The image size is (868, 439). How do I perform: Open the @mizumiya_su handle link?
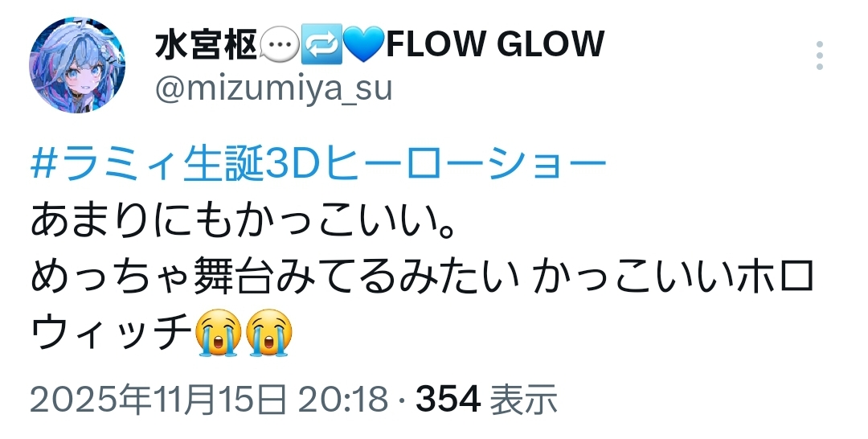click(x=274, y=88)
